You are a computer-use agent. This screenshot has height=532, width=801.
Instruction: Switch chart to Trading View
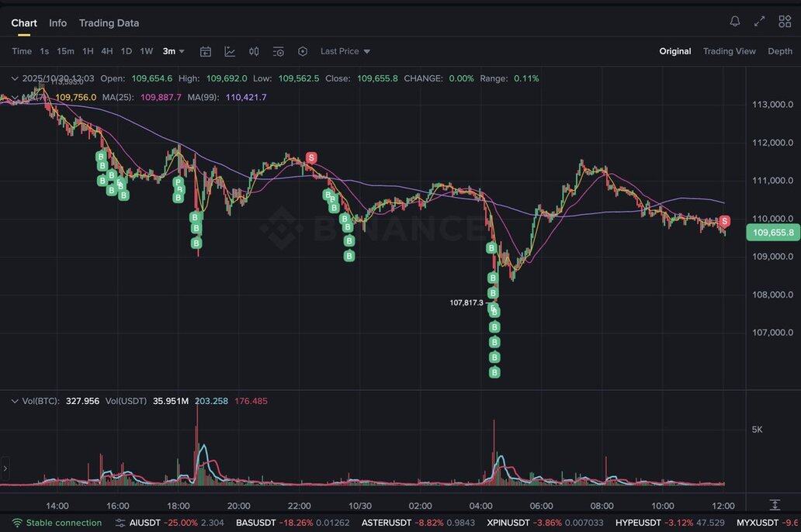point(729,51)
